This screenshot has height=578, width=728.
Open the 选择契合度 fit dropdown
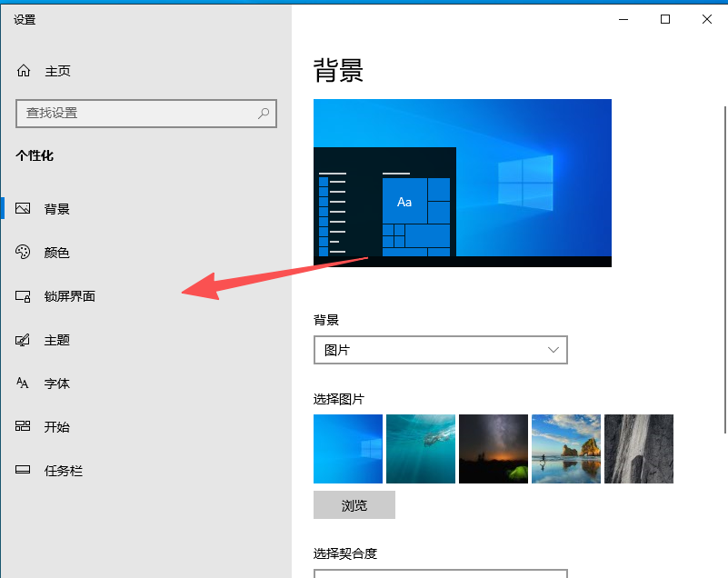(441, 573)
